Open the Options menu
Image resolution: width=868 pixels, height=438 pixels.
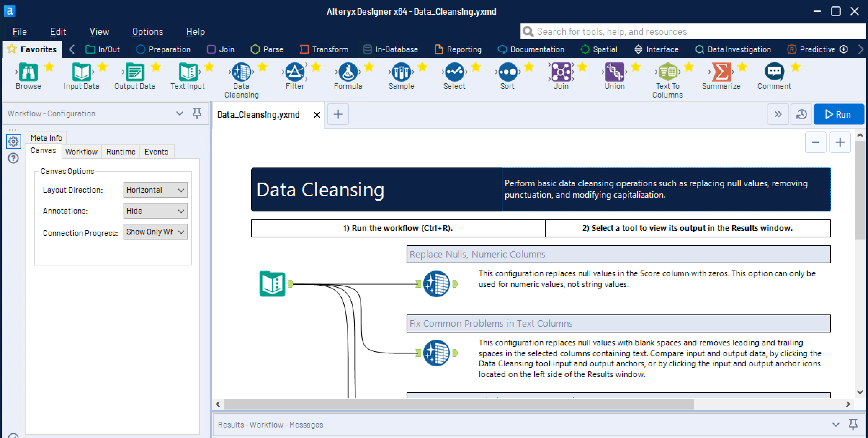point(147,32)
